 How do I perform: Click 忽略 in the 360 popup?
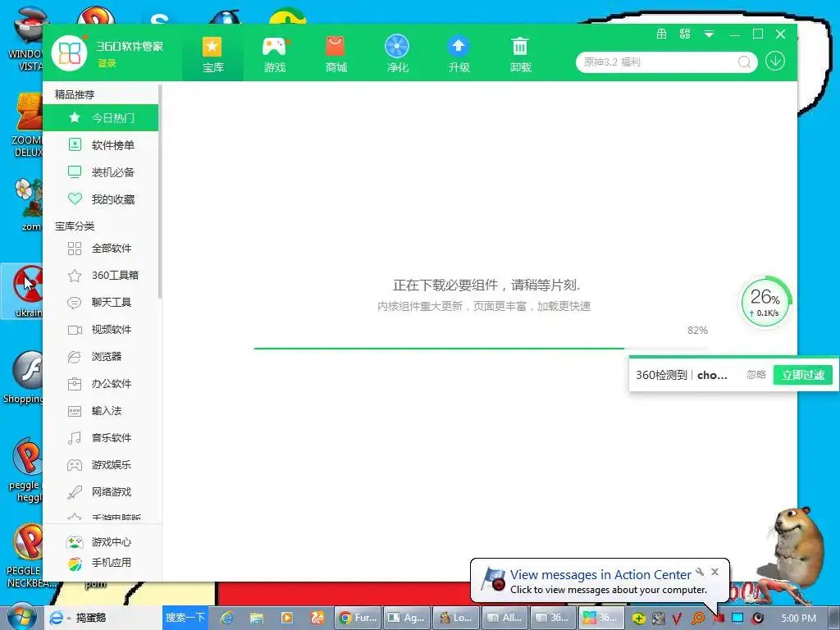click(756, 375)
